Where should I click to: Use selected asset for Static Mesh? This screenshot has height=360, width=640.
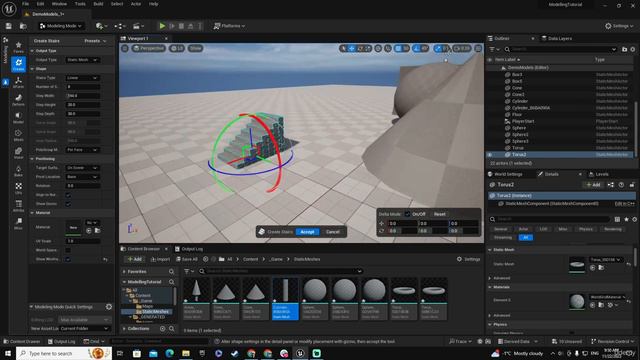tap(593, 268)
